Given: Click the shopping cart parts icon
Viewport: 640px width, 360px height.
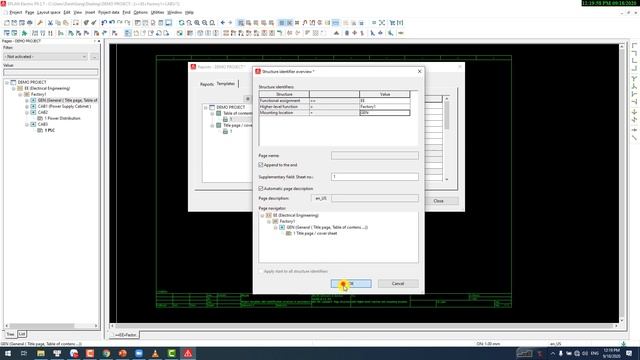Looking at the screenshot, I should tap(392, 23).
